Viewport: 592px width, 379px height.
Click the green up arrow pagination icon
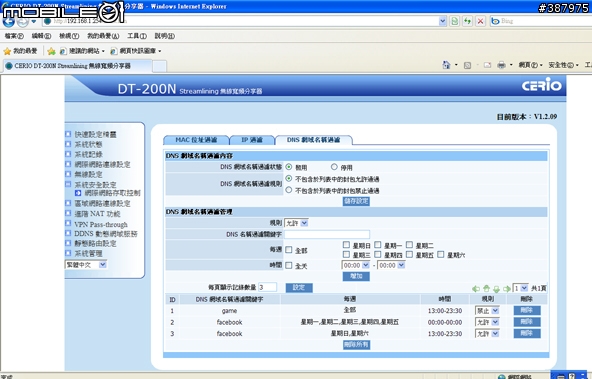(486, 289)
